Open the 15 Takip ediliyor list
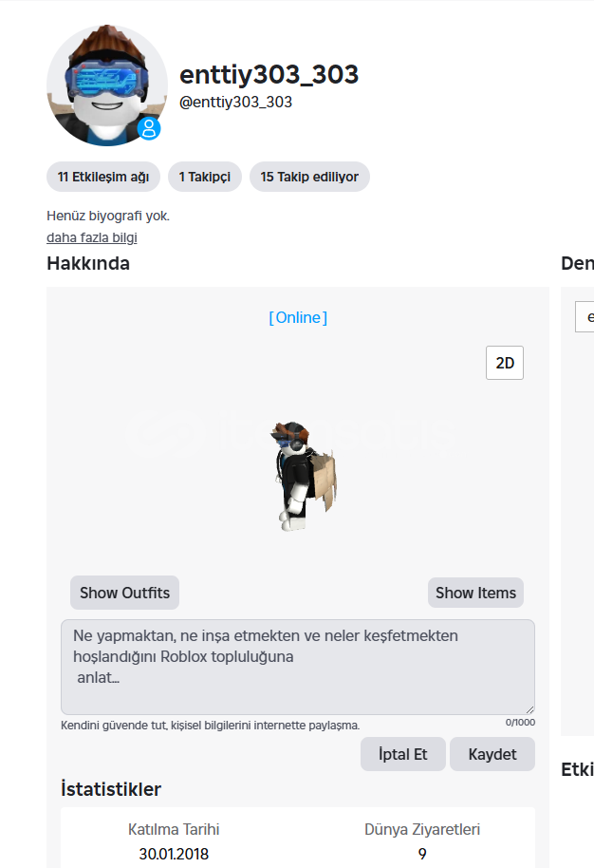 point(309,177)
